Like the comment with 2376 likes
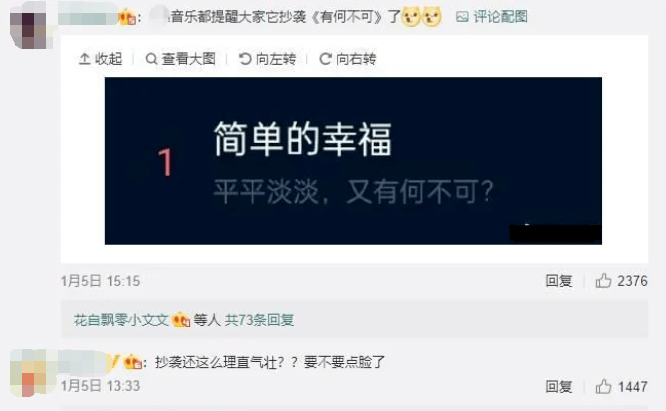 621,281
